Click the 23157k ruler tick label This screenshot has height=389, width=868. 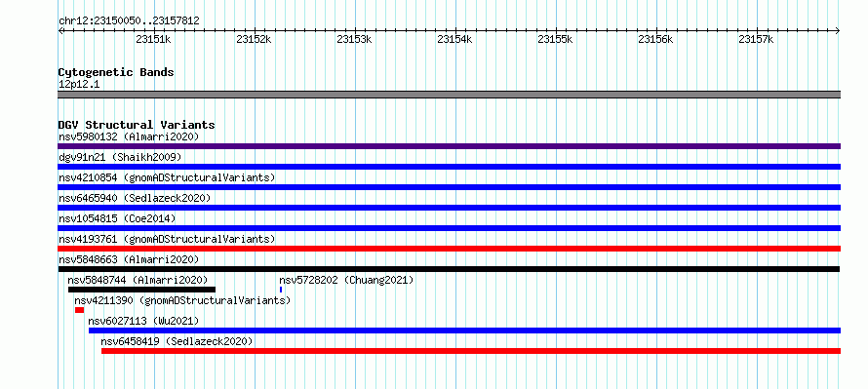756,39
